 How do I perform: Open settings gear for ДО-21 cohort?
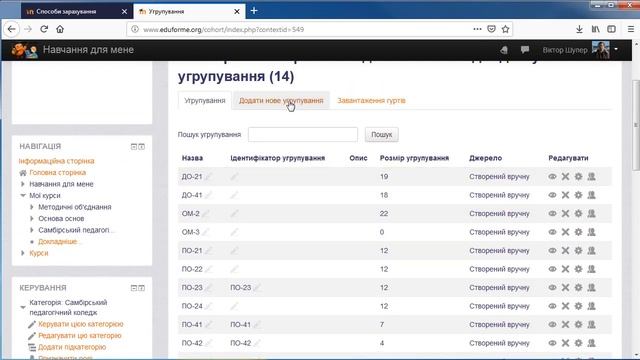[578, 177]
